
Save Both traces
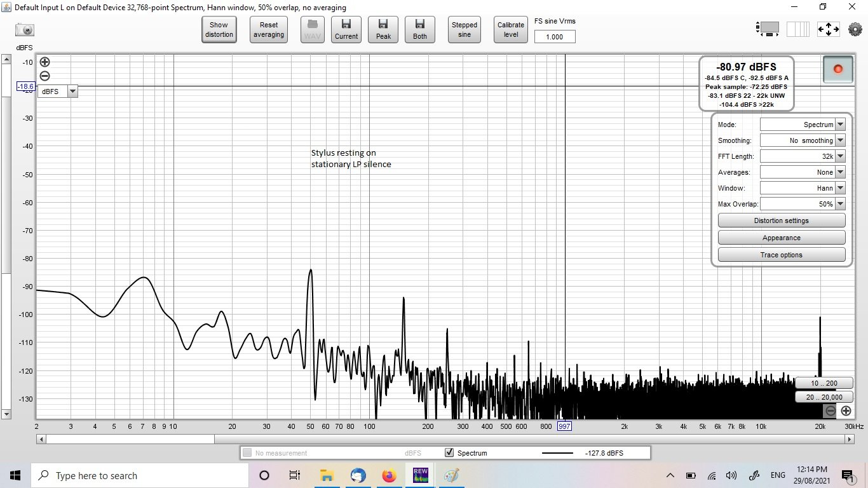pos(420,30)
